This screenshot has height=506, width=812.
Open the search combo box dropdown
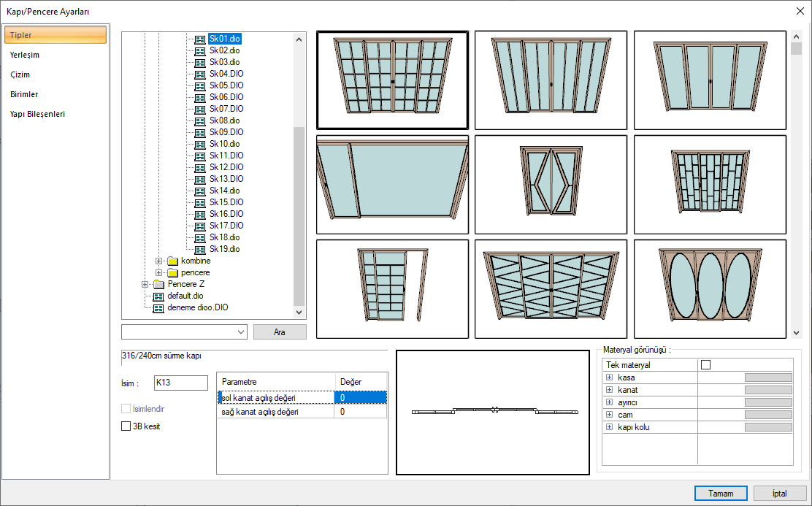[x=242, y=332]
